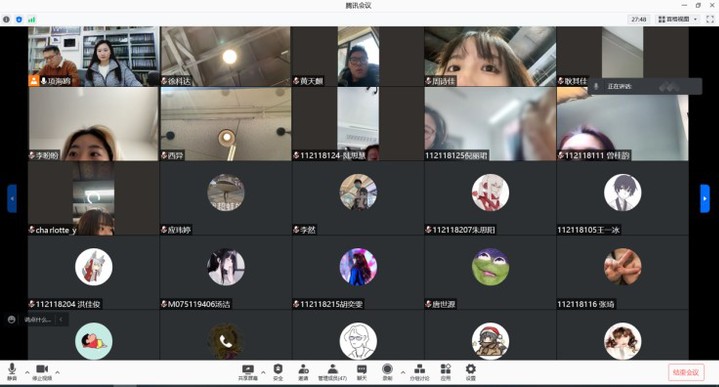Toggle meeting recording (录制)
The width and height of the screenshot is (719, 387).
387,372
